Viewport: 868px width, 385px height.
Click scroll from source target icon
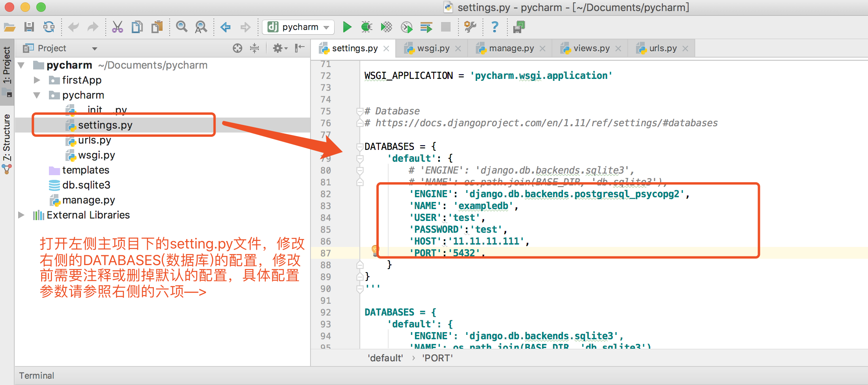[x=238, y=48]
